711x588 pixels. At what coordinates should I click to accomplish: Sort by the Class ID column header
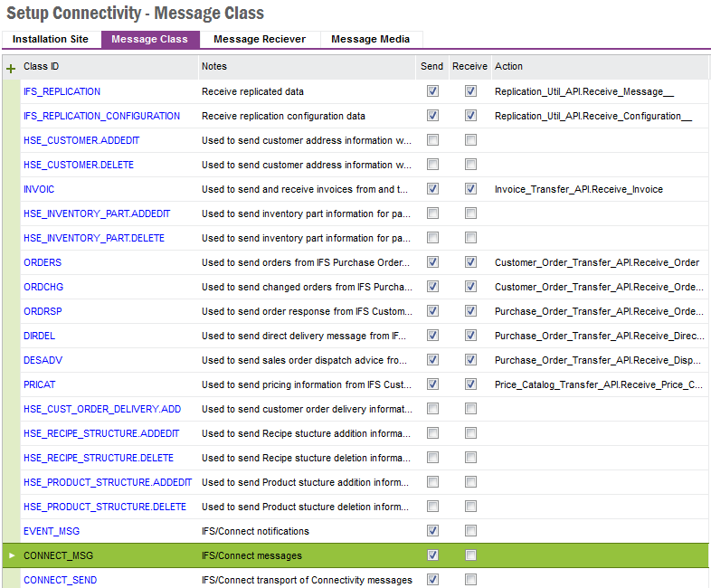pos(42,66)
